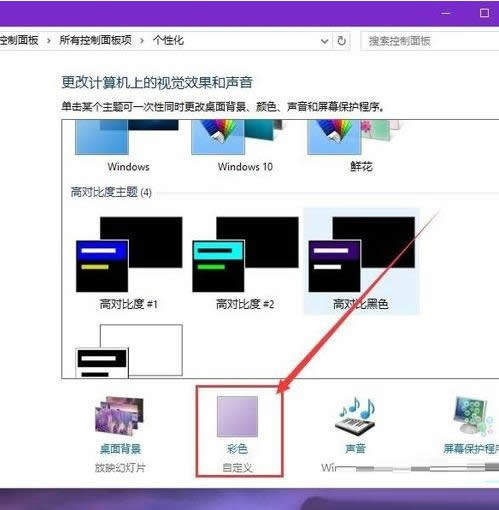499x510 pixels.
Task: Click the 声音 text link
Action: [355, 449]
